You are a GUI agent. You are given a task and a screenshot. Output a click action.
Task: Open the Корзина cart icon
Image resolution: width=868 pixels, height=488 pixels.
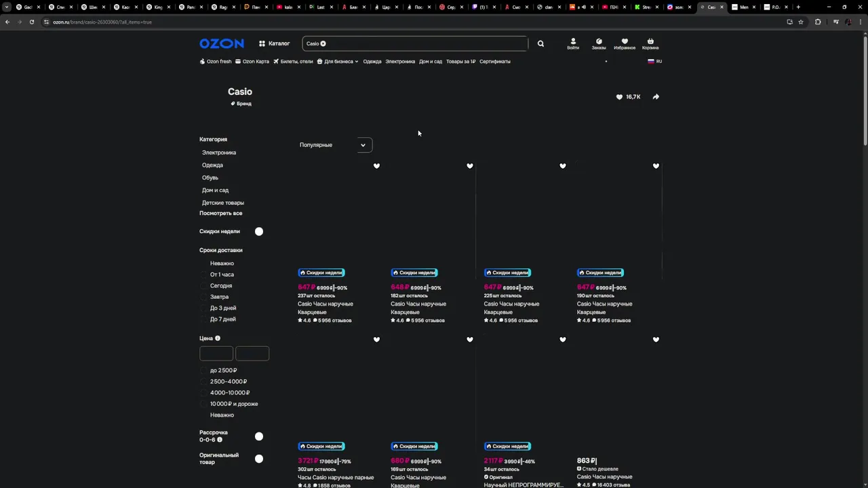[x=650, y=43]
